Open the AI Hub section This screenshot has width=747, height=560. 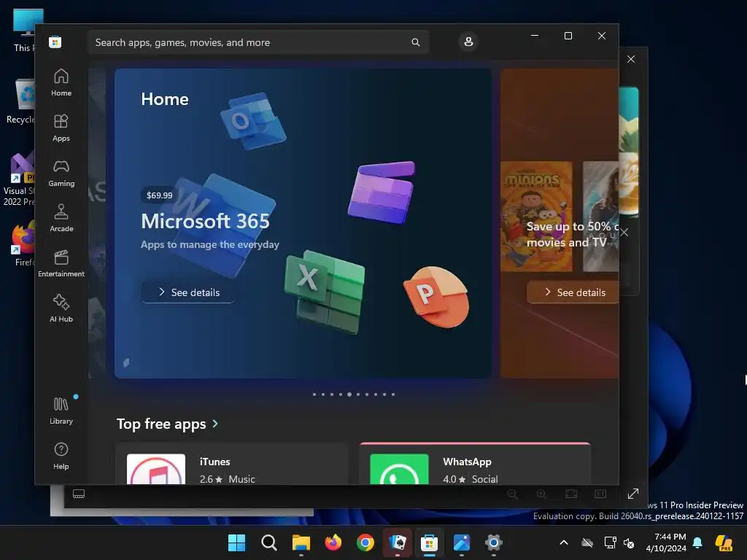[x=61, y=308]
